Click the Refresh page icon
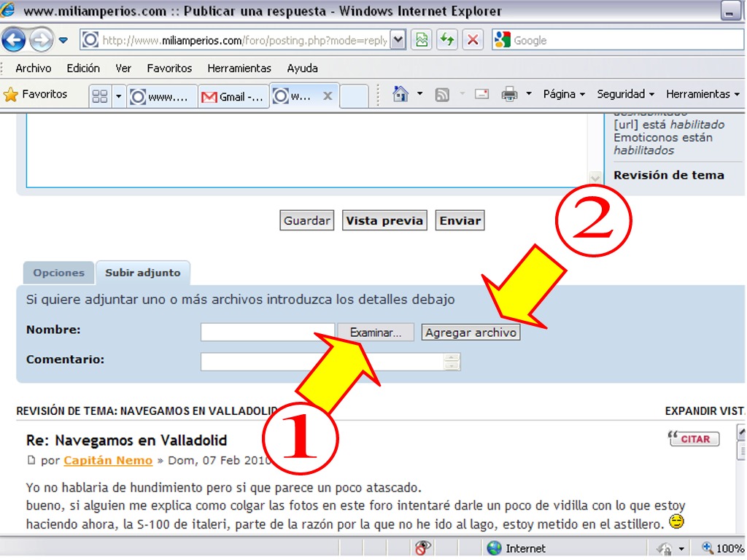The height and width of the screenshot is (560, 747). (x=446, y=40)
